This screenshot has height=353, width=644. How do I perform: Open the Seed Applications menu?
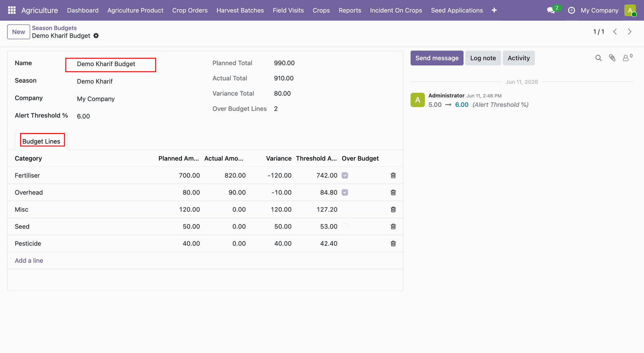[x=457, y=10]
